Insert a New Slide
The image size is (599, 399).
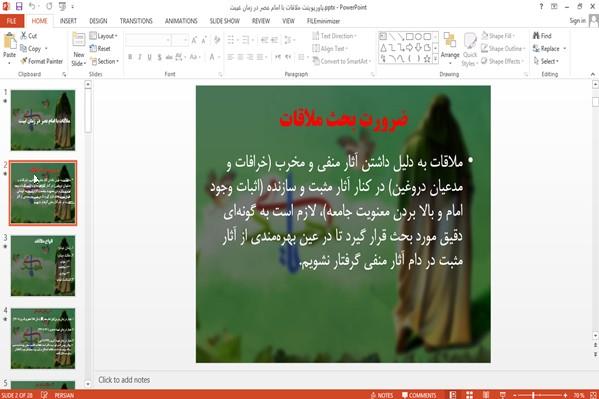[79, 50]
